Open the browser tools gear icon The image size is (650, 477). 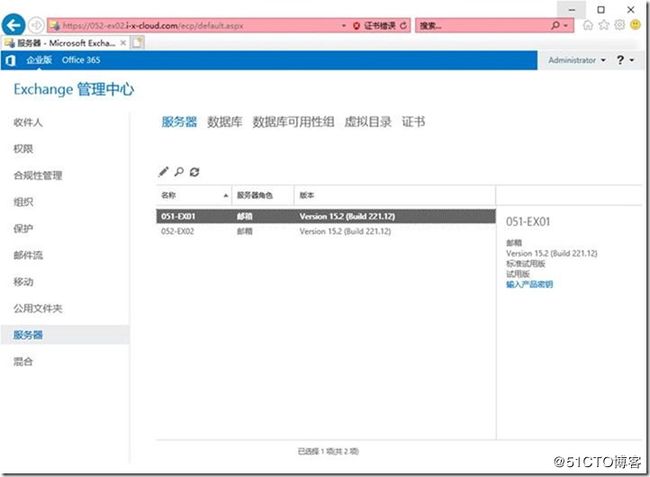(x=619, y=25)
